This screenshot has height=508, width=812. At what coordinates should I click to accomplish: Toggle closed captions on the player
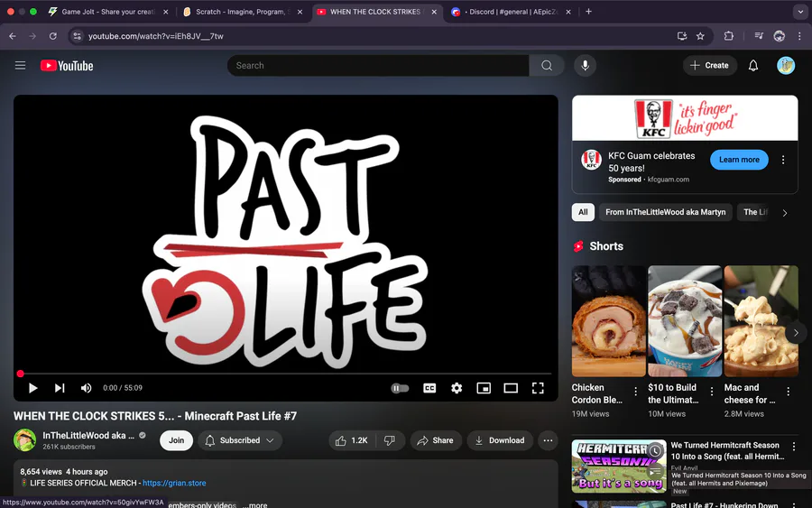pyautogui.click(x=429, y=388)
